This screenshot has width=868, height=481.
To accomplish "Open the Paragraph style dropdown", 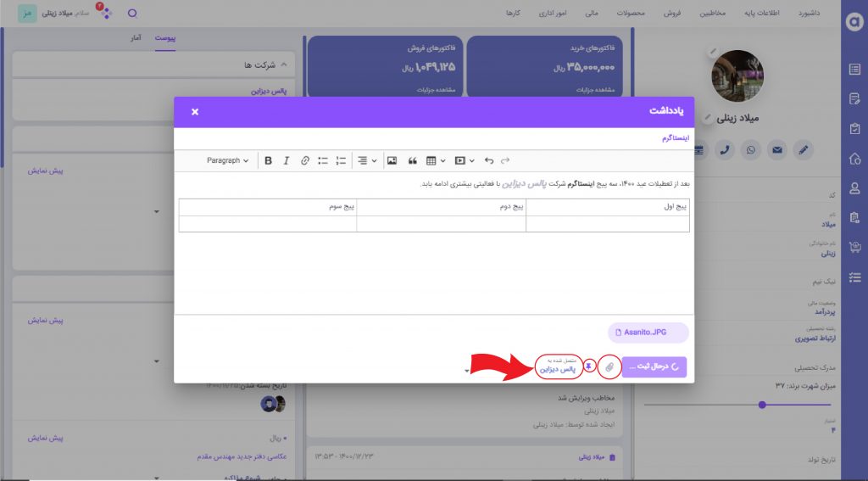I will (228, 160).
